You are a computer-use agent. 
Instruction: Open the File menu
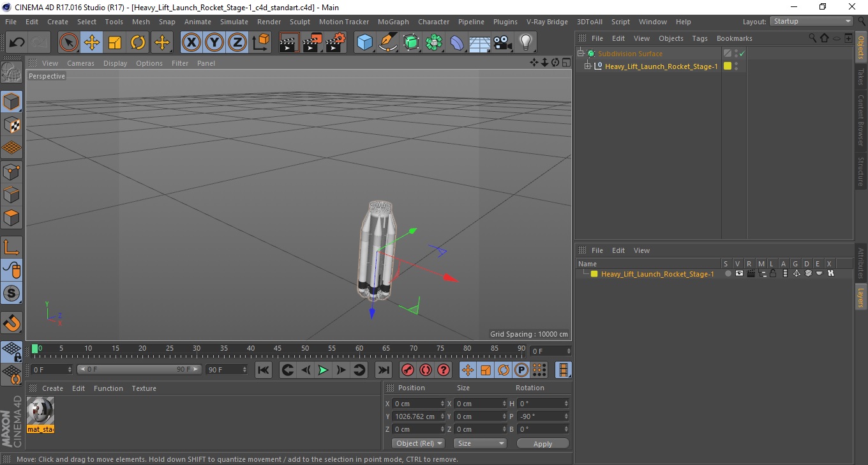point(11,22)
